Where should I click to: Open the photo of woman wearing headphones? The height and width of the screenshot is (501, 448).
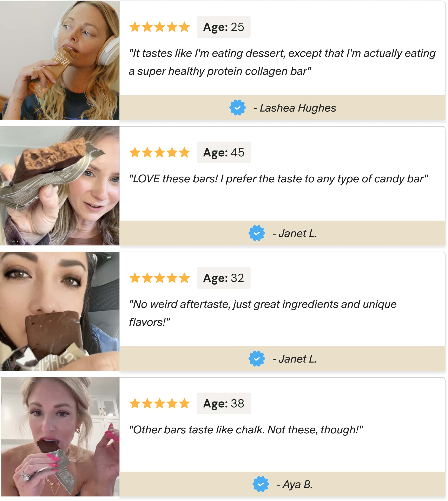coord(60,60)
